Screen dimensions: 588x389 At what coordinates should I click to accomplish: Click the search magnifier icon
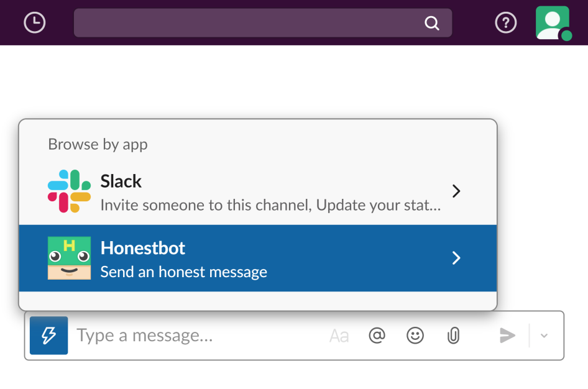(x=431, y=23)
